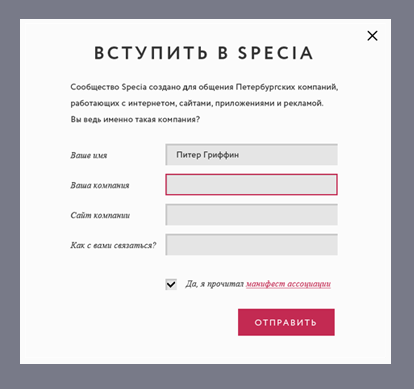Screen dimensions: 414x389
Task: Close the Specia signup dialog
Action: [372, 36]
